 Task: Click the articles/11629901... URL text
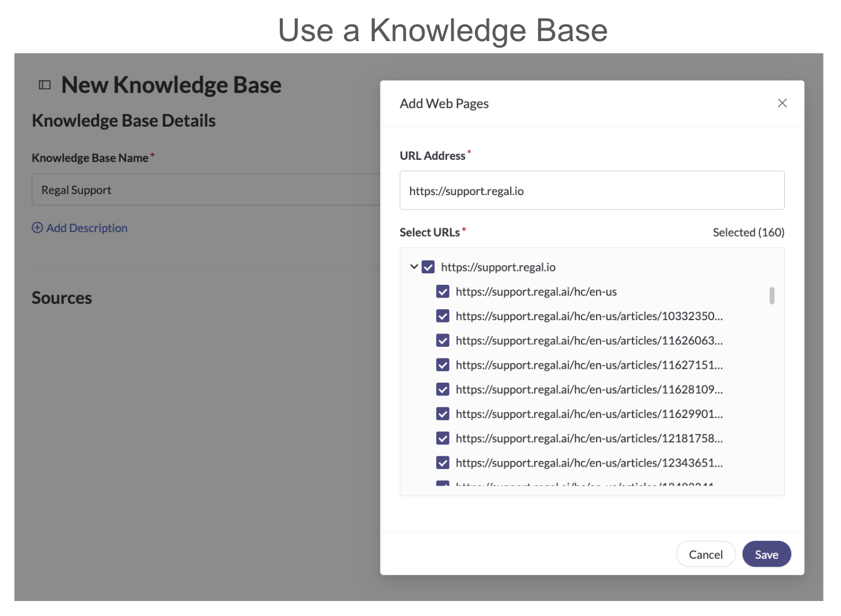pyautogui.click(x=589, y=414)
